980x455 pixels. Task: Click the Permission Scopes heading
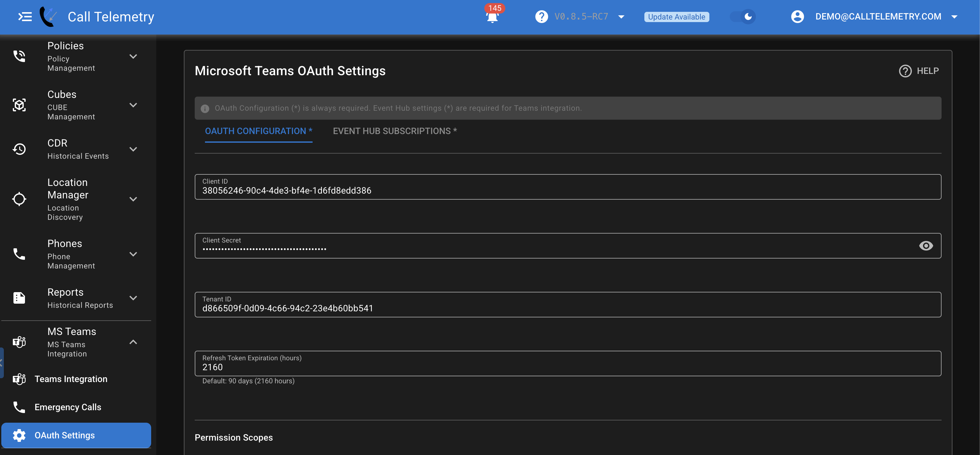click(x=233, y=437)
